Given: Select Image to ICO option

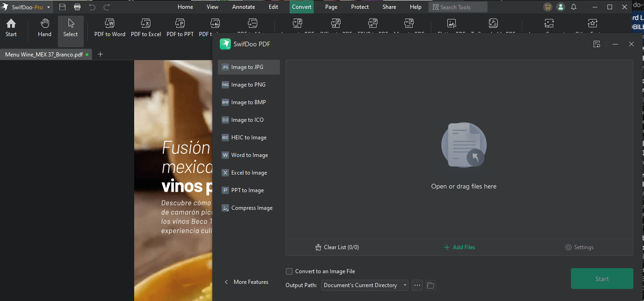Looking at the screenshot, I should coord(249,120).
